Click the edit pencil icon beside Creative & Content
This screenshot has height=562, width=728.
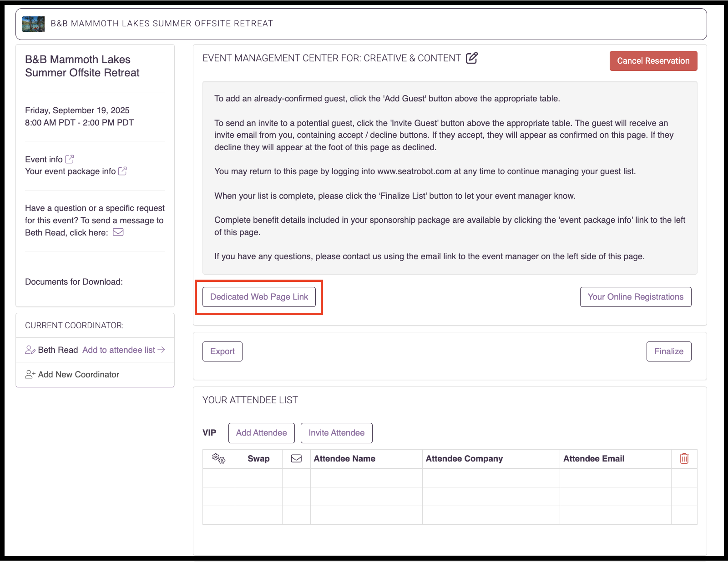click(x=472, y=58)
